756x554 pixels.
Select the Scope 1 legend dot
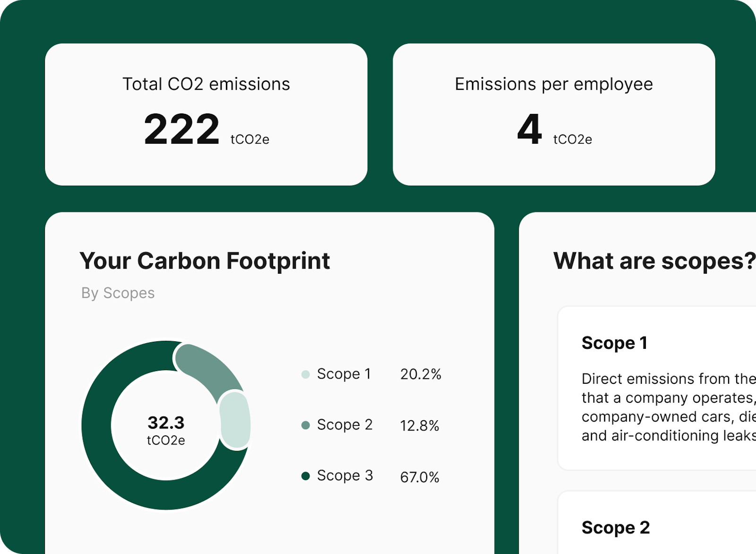pyautogui.click(x=306, y=374)
